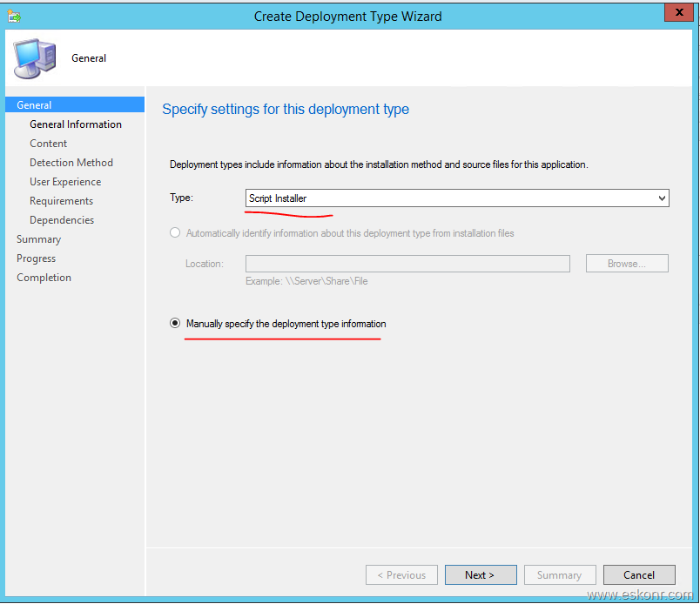Screen dimensions: 700x604
Task: Select Automatically identify information radio button
Action: tap(176, 233)
